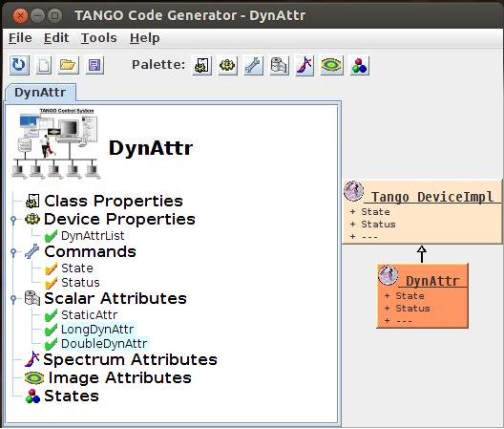Open a file using the folder icon
Image resolution: width=504 pixels, height=429 pixels.
(68, 65)
